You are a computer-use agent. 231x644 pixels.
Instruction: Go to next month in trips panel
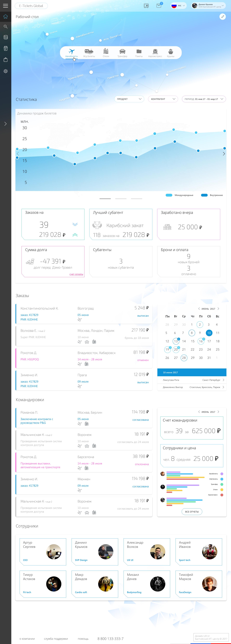click(x=218, y=412)
